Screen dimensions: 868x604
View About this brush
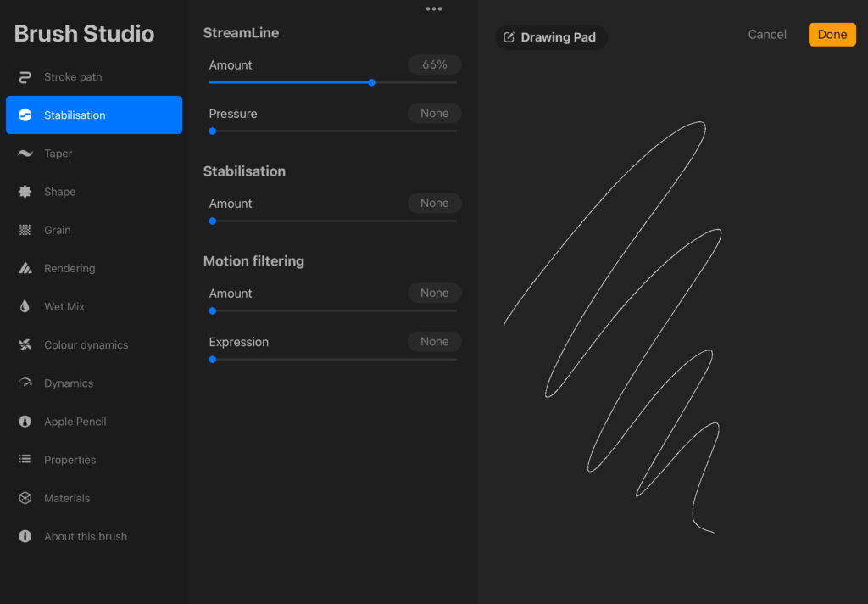point(94,536)
